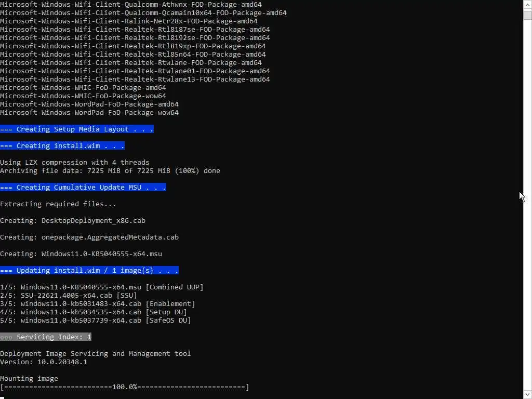Viewport: 532px width, 399px height.
Task: Click the '2/5: SSU-22621.4005-x64.cab [SSU]' line
Action: tap(69, 296)
